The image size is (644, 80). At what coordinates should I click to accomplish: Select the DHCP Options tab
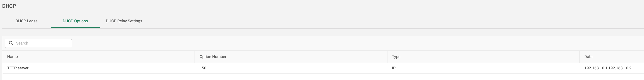[75, 21]
